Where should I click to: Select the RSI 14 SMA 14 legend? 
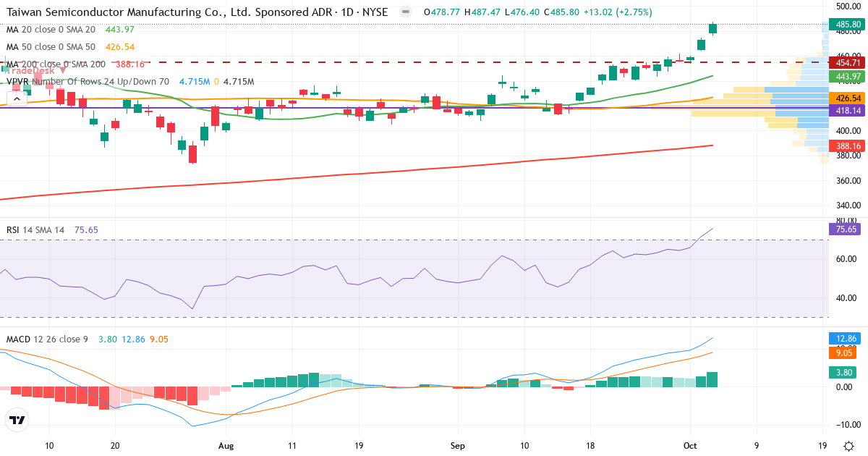pyautogui.click(x=35, y=230)
